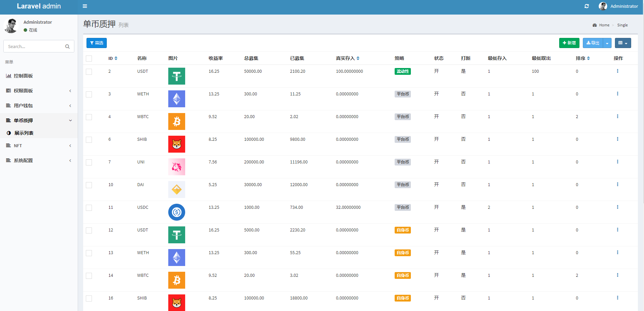Select 展示列表 in the sidebar
The height and width of the screenshot is (311, 644).
pos(24,133)
